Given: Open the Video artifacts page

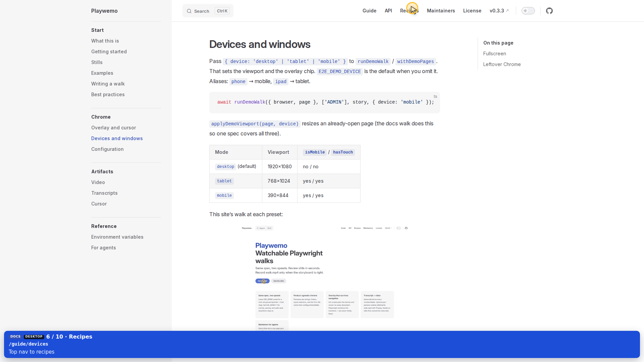Looking at the screenshot, I should [98, 182].
